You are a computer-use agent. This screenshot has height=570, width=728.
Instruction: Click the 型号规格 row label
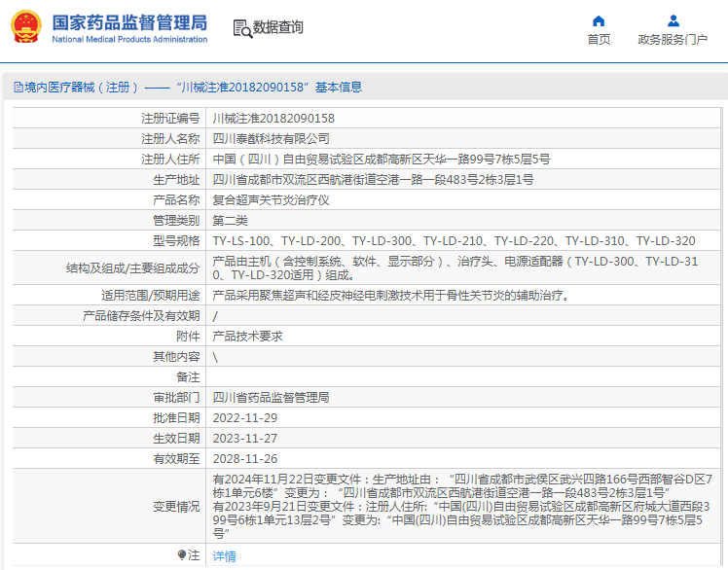[x=176, y=241]
